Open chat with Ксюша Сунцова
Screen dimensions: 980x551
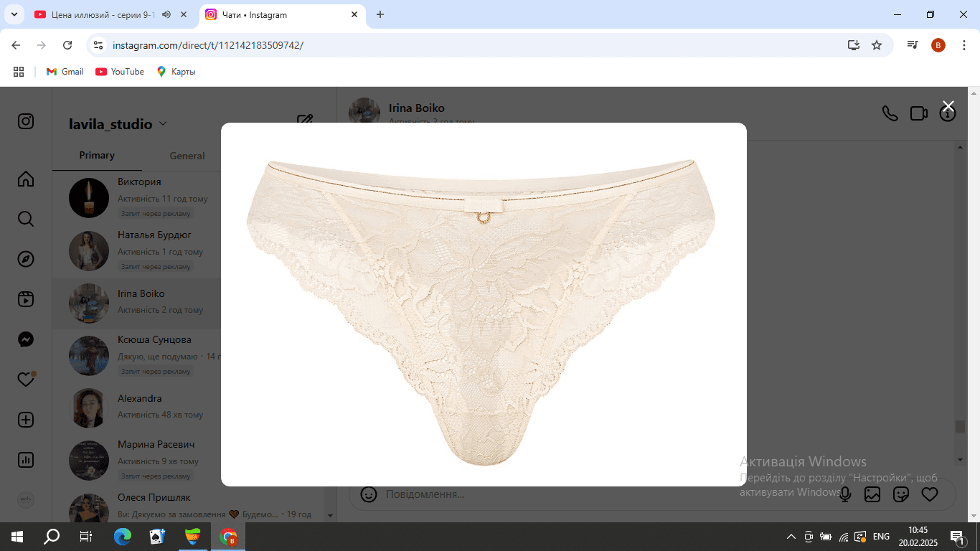click(136, 356)
